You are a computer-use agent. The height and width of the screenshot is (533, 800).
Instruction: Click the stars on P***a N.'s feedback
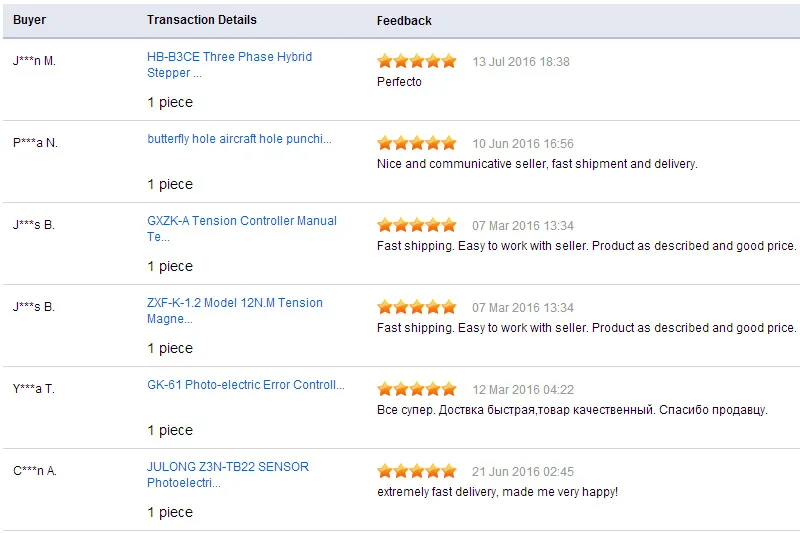pos(417,143)
